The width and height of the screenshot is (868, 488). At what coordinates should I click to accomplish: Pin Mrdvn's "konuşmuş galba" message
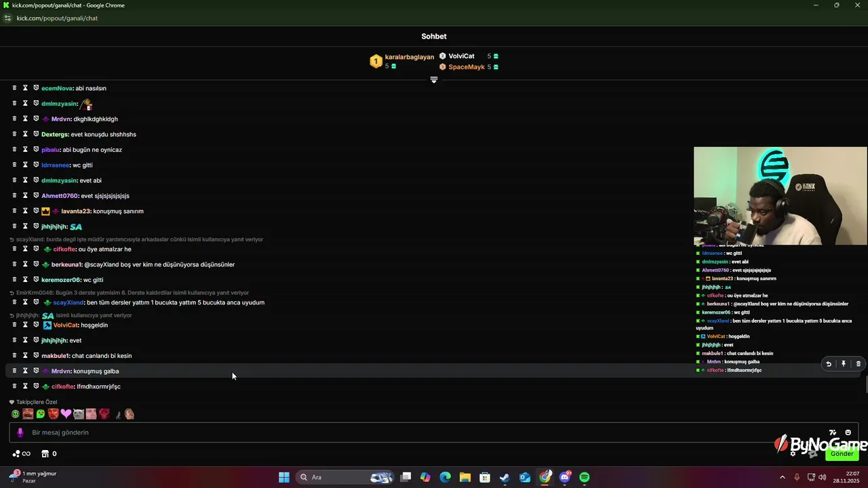point(843,364)
